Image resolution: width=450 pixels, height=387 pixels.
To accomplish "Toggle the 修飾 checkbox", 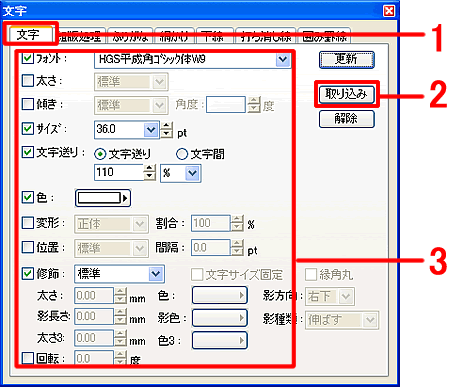I will tap(28, 273).
